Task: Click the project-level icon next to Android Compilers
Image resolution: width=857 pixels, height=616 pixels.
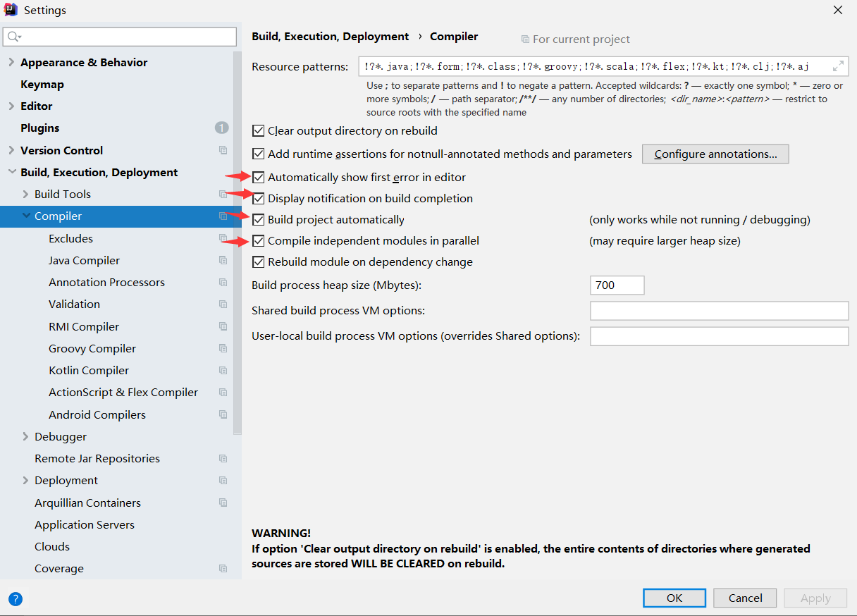Action: tap(223, 414)
